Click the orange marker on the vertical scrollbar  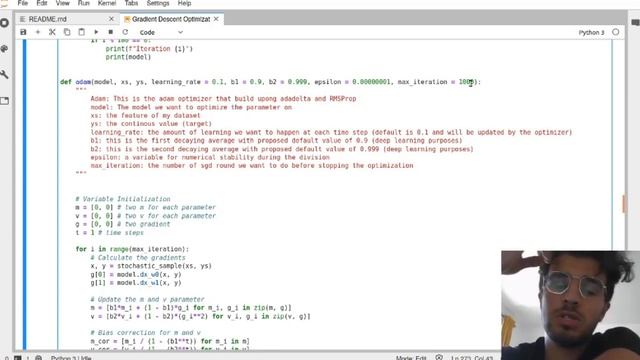coord(624,203)
